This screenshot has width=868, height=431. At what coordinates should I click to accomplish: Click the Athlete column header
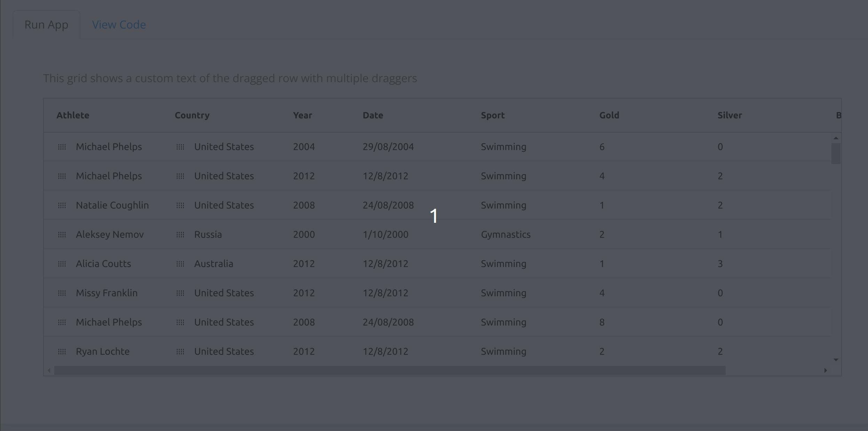pos(73,115)
